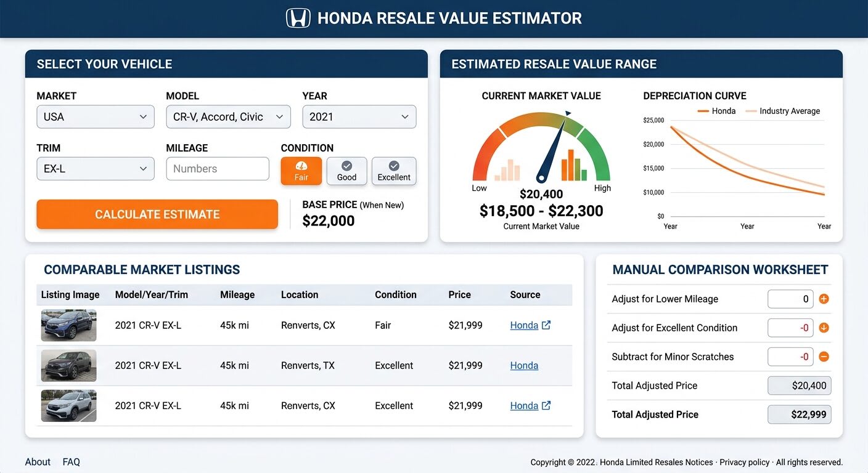868x473 pixels.
Task: Click the Mileage input field
Action: [218, 169]
